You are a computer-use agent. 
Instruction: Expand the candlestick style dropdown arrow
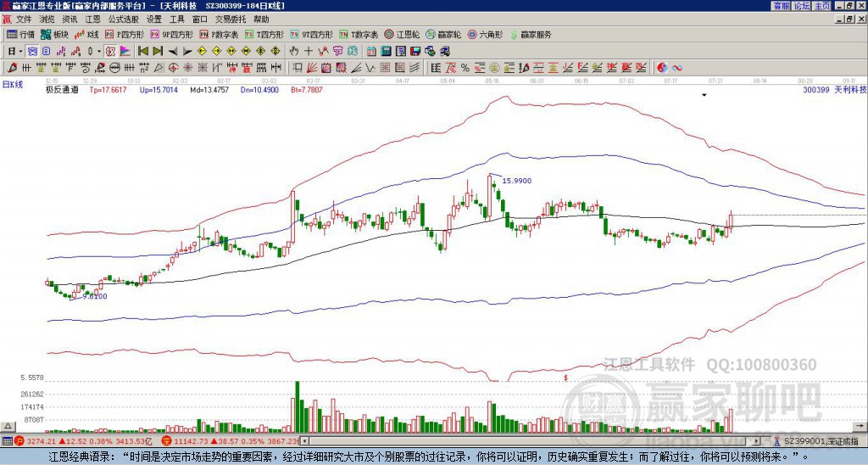tap(99, 52)
